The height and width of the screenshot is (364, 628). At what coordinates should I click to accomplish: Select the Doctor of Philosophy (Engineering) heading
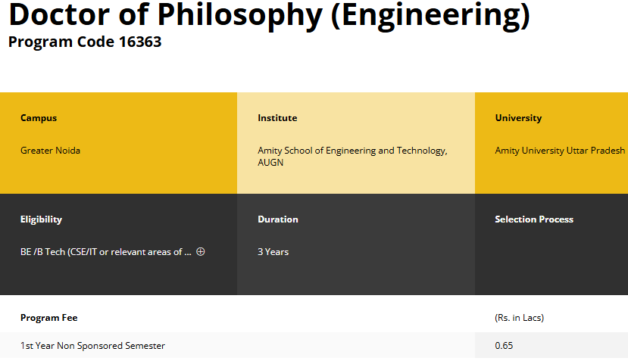point(270,15)
